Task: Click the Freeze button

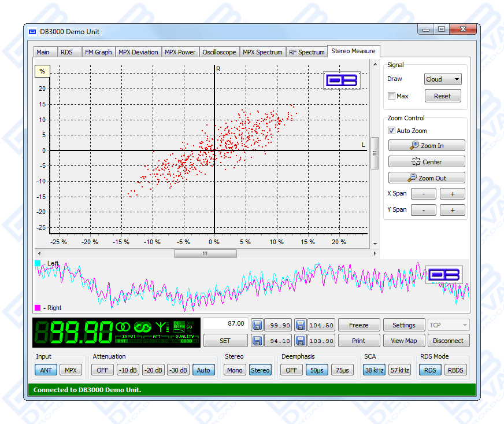Action: [x=358, y=325]
